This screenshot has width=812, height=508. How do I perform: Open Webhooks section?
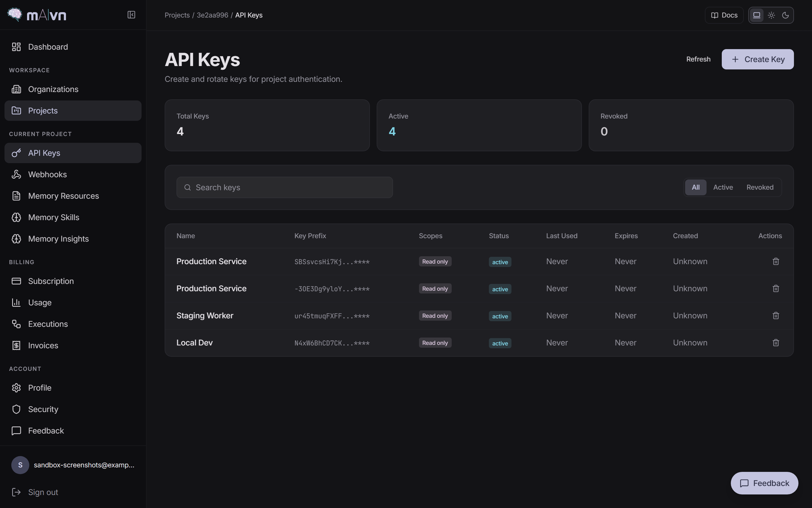[x=73, y=174]
